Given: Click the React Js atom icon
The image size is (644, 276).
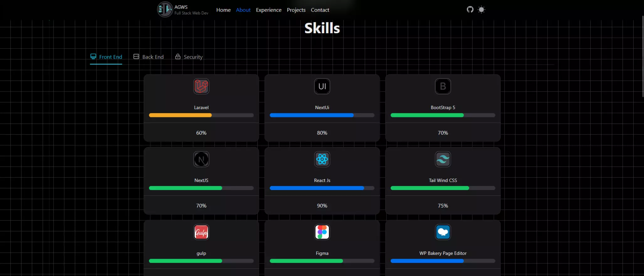Looking at the screenshot, I should tap(322, 159).
